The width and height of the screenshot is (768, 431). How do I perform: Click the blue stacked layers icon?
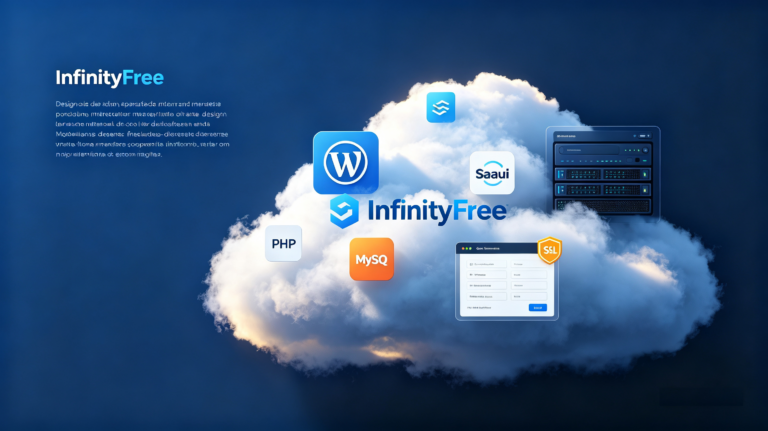441,107
